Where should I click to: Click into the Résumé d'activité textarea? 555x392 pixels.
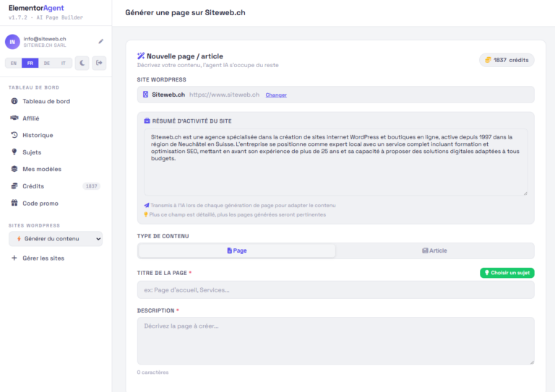tap(335, 162)
